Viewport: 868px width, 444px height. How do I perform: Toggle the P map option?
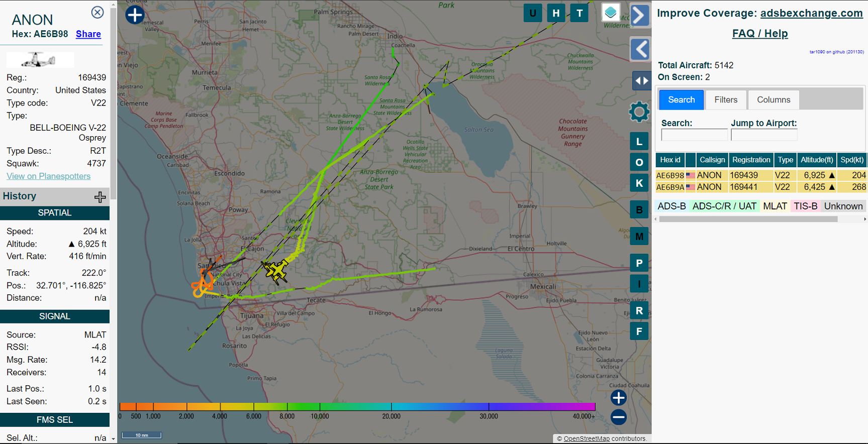[x=639, y=263]
